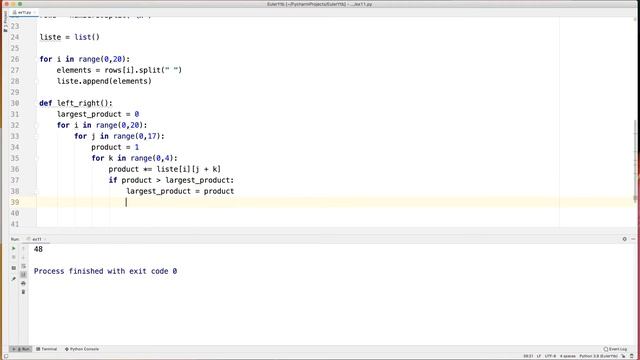Rerun ex11 with the green play icon
This screenshot has width=640, height=360.
tap(13, 248)
